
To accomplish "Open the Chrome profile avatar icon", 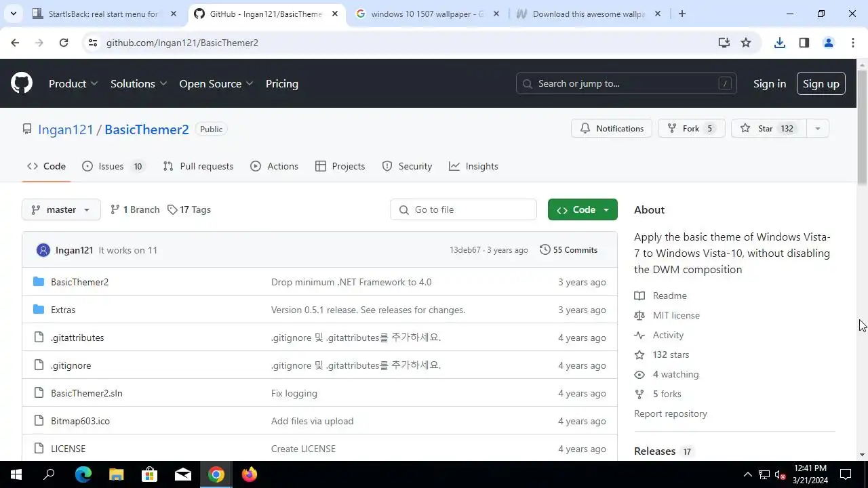I will pyautogui.click(x=828, y=43).
